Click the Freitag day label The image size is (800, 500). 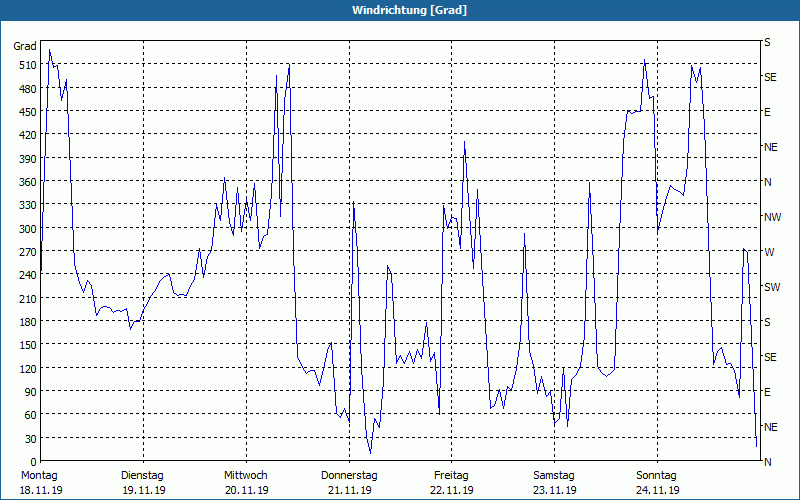[451, 476]
